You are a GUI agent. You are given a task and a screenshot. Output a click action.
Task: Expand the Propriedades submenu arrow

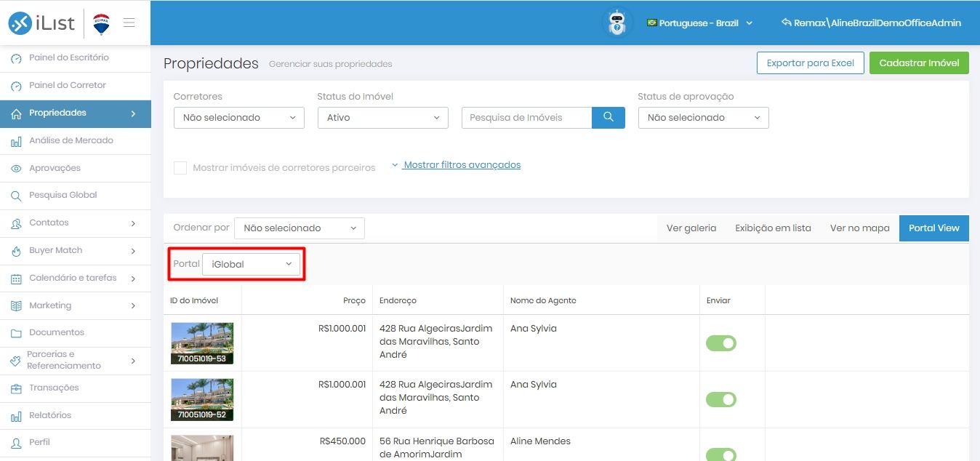(133, 113)
